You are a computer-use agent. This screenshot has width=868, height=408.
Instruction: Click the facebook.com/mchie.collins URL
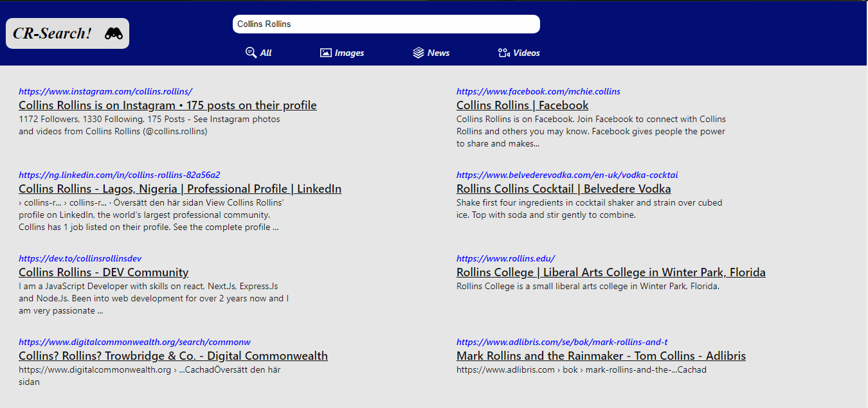[x=538, y=91]
